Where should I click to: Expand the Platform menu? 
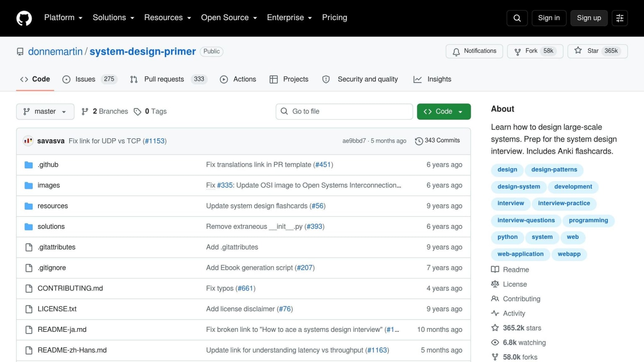point(63,18)
